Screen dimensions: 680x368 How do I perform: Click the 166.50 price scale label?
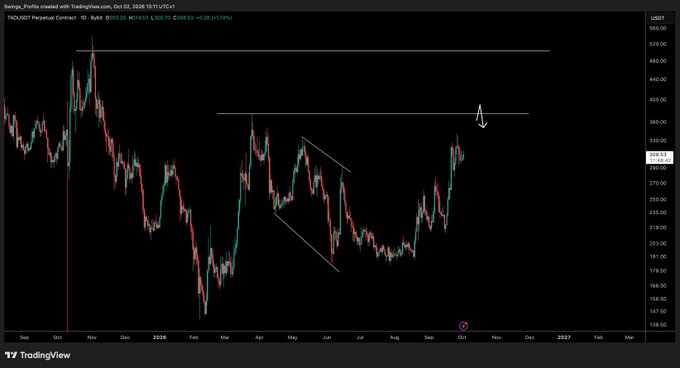[657, 286]
